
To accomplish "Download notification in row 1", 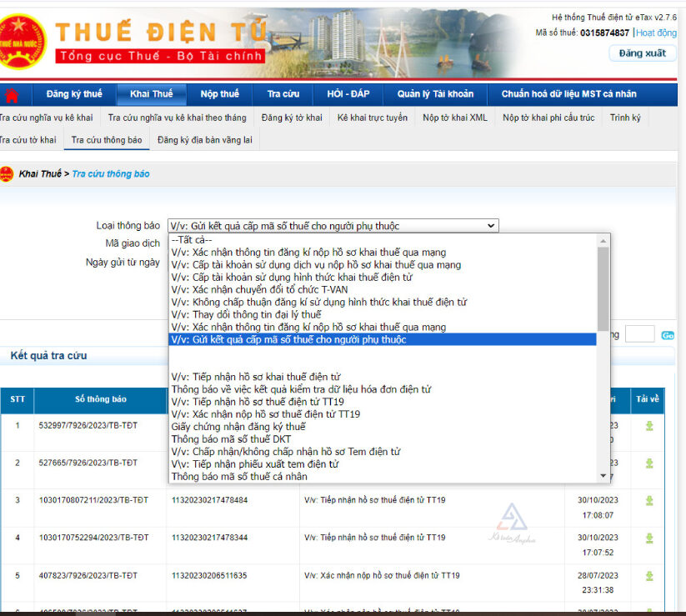I will pos(648,426).
